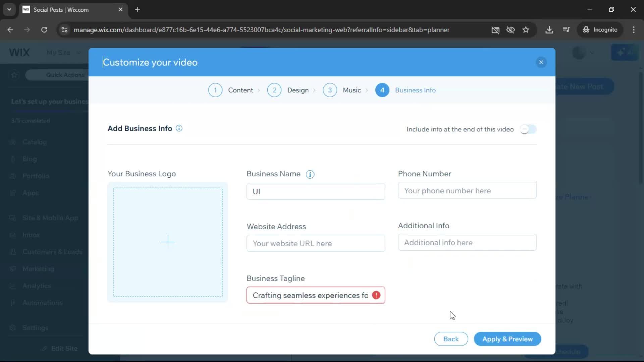Click browser back arrow
This screenshot has width=644, height=362.
[10, 30]
